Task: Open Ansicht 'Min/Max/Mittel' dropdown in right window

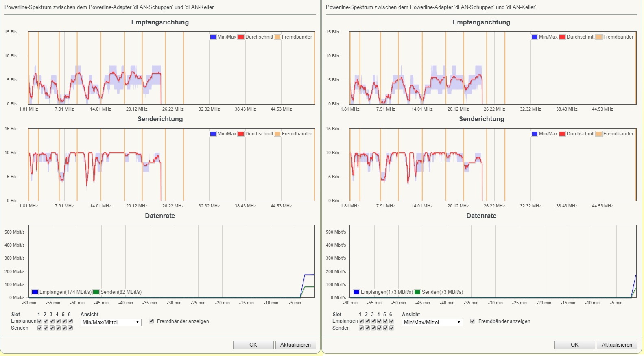Action: [x=432, y=322]
